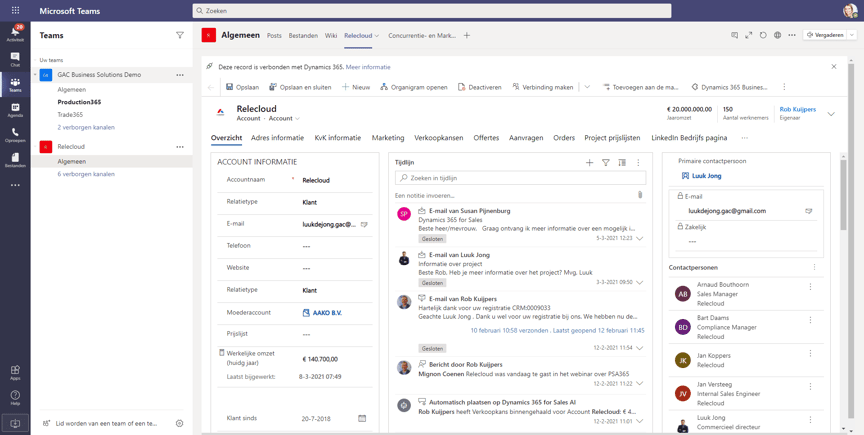Open the AAKO B.V. parent account link
864x435 pixels.
327,313
